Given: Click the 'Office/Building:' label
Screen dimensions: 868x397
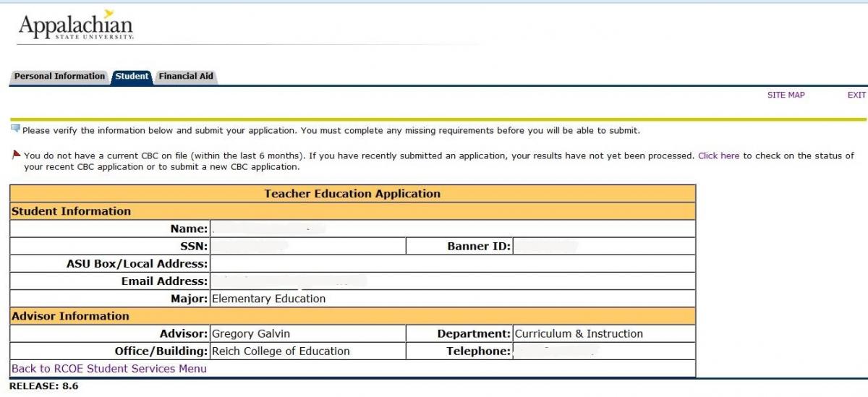Looking at the screenshot, I should [x=161, y=351].
